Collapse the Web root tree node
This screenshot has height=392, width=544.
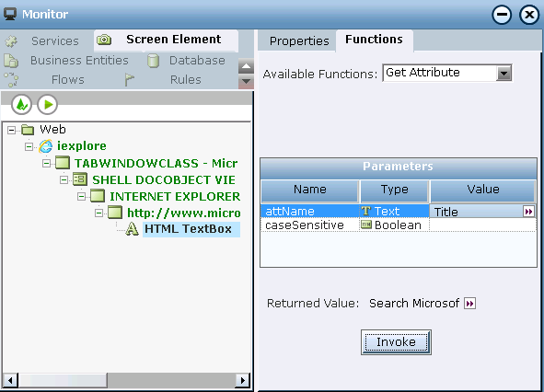11,130
